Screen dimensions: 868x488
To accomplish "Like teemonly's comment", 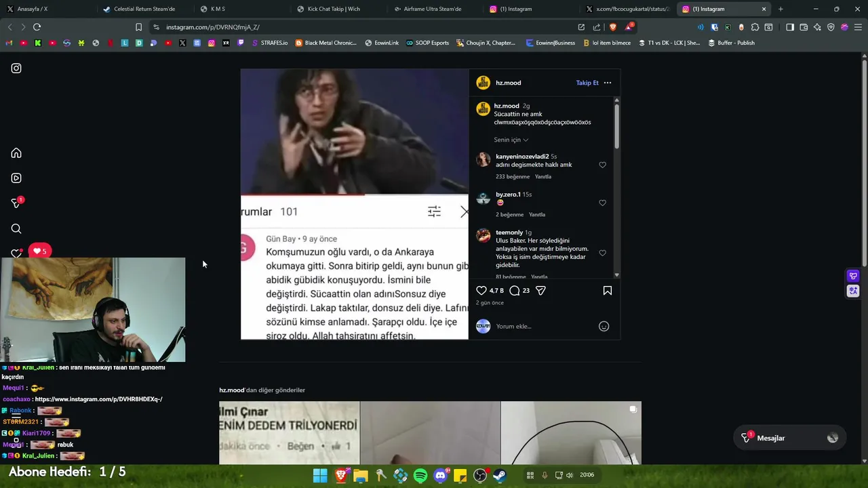I will pos(602,253).
